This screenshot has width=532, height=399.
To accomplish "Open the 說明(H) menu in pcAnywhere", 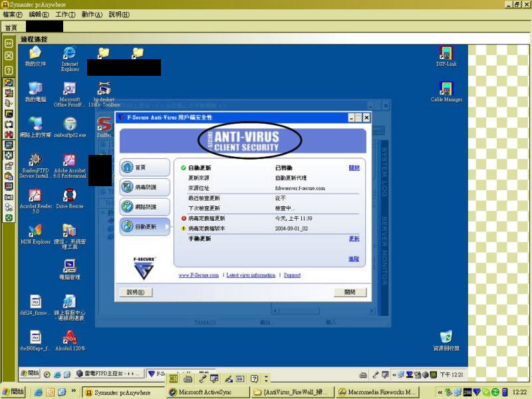I will [119, 15].
